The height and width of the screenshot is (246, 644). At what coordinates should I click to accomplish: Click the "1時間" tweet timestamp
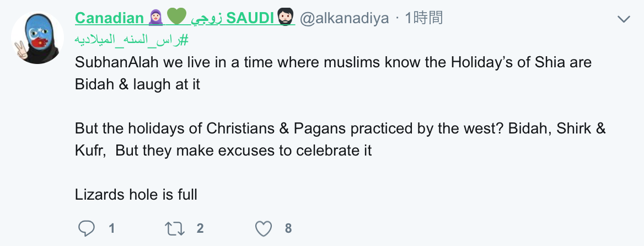point(423,18)
